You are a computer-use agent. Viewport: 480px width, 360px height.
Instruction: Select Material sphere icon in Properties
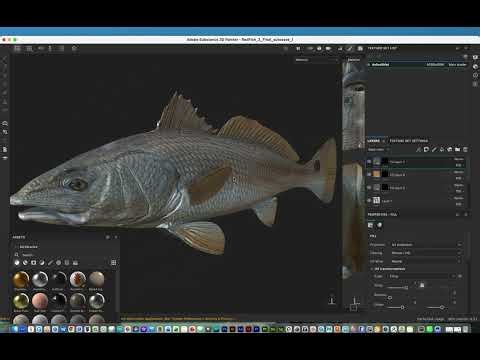(380, 226)
